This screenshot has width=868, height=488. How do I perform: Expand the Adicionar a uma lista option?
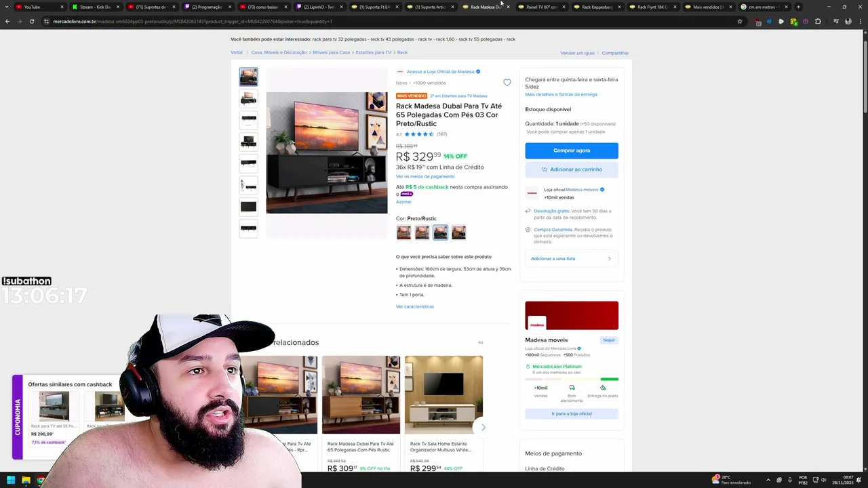pos(572,258)
